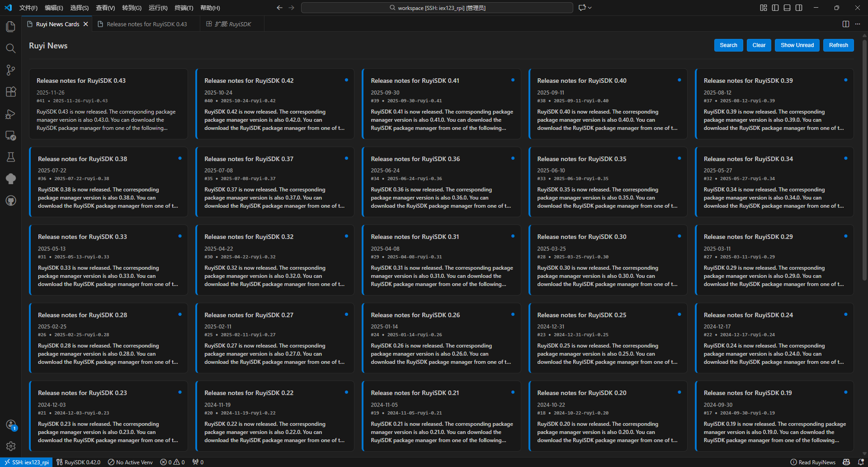
Task: Click the Refresh button
Action: pos(838,45)
